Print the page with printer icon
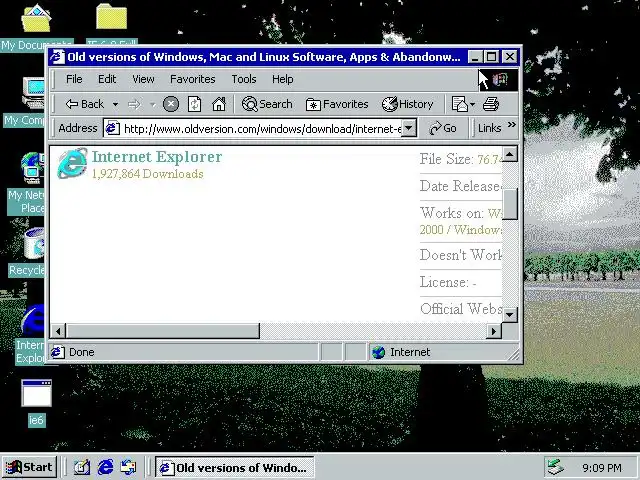Viewport: 640px width, 480px height. (x=491, y=104)
